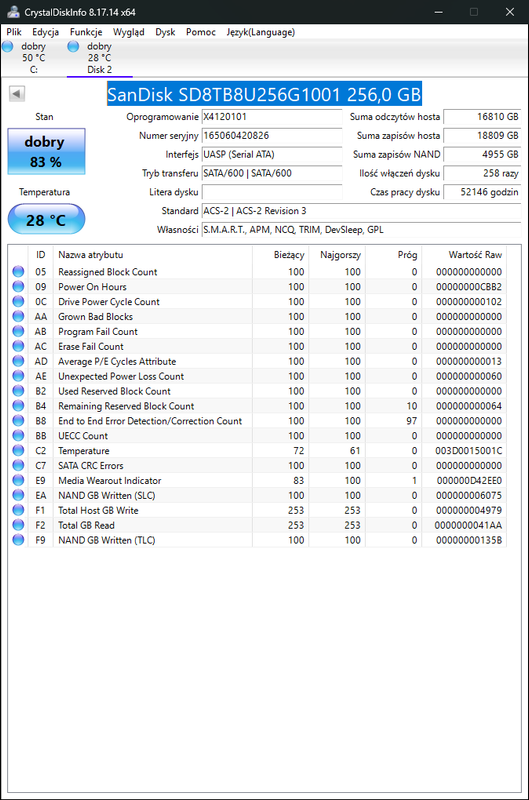This screenshot has height=800, width=529.
Task: Open the Wygląd menu
Action: pos(129,32)
